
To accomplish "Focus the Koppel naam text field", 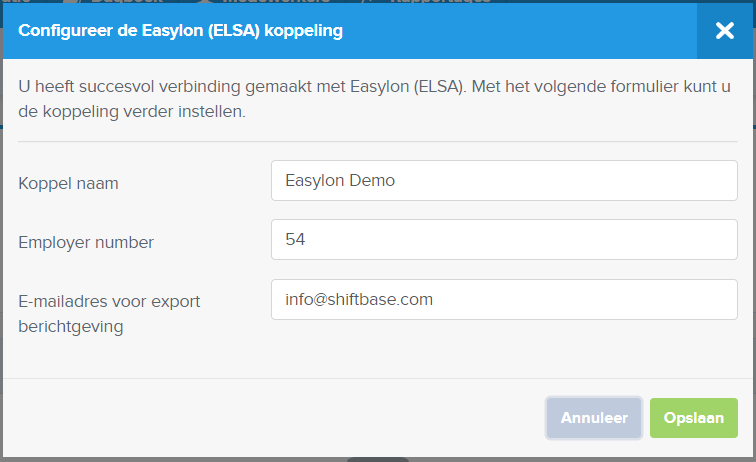I will (x=504, y=180).
